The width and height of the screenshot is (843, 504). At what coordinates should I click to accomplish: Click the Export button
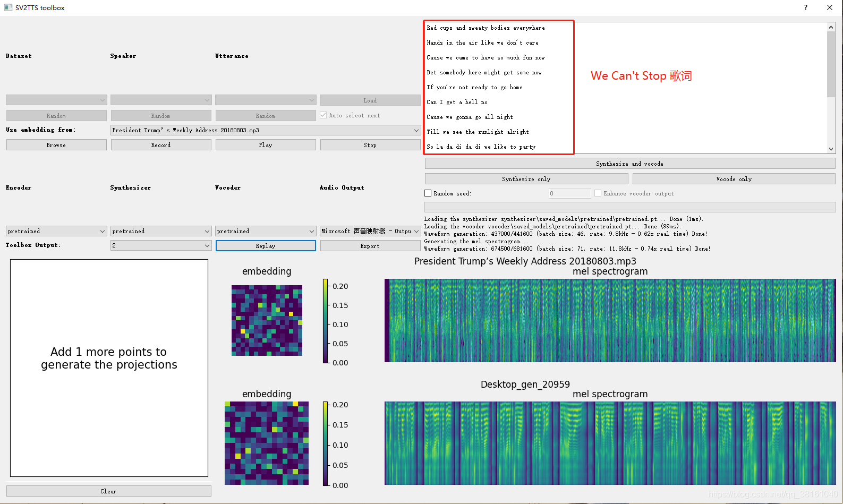click(370, 246)
